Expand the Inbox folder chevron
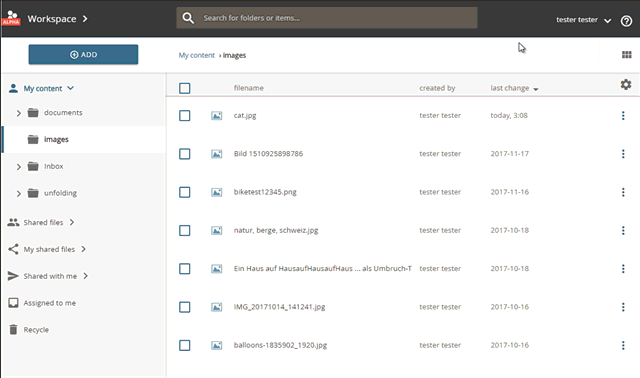Screen dimensions: 640x378 (x=18, y=167)
